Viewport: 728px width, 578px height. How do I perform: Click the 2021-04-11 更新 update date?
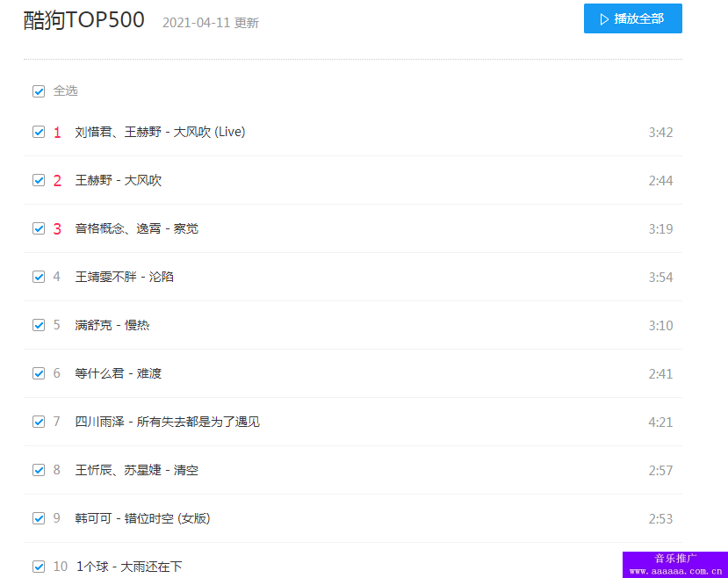pyautogui.click(x=211, y=23)
